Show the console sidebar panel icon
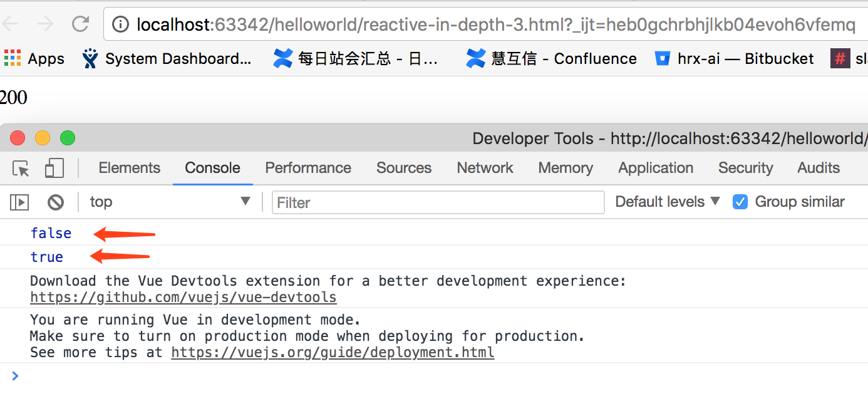868x396 pixels. [x=19, y=202]
